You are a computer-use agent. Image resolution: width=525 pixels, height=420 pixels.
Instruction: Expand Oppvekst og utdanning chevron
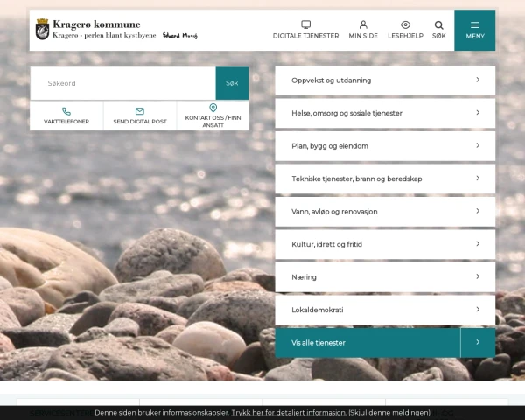click(x=478, y=80)
